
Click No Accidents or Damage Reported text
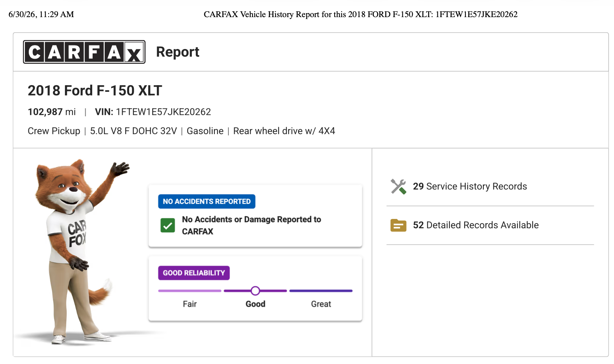pyautogui.click(x=251, y=225)
